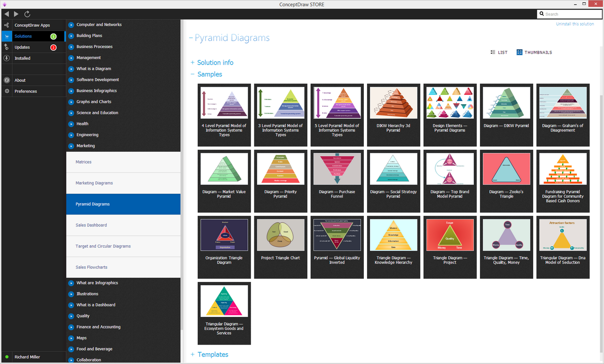
Task: Expand Finance and Accounting category
Action: point(71,327)
